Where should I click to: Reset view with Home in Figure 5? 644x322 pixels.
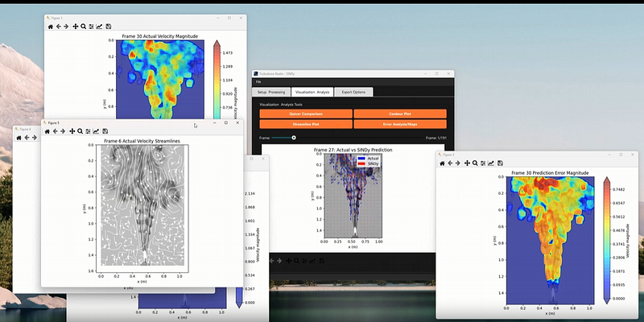(x=47, y=131)
